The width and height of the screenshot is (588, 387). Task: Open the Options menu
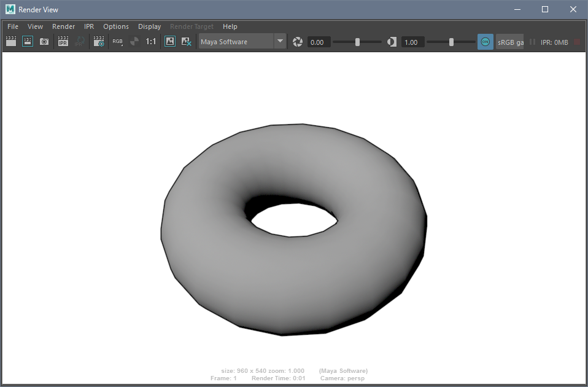click(x=116, y=26)
